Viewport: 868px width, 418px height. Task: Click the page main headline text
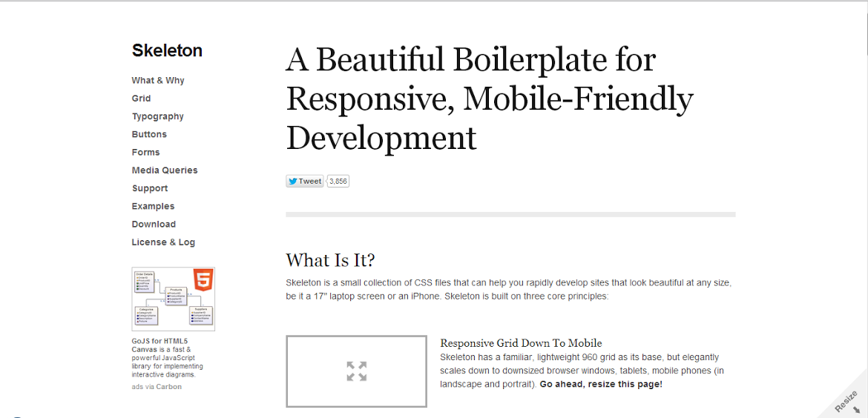click(x=490, y=99)
